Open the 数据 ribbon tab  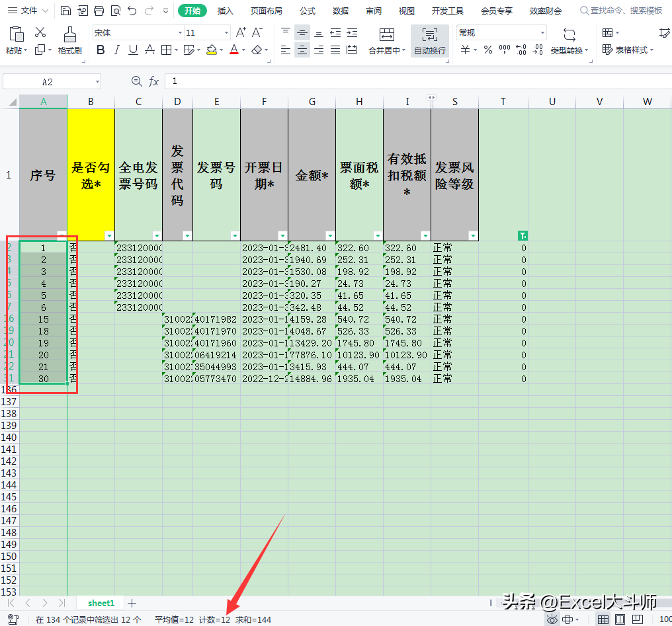340,11
